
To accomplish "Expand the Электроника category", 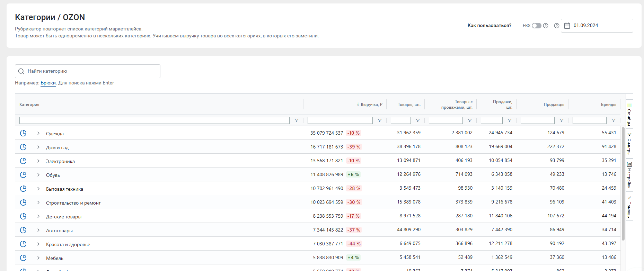I will (38, 161).
